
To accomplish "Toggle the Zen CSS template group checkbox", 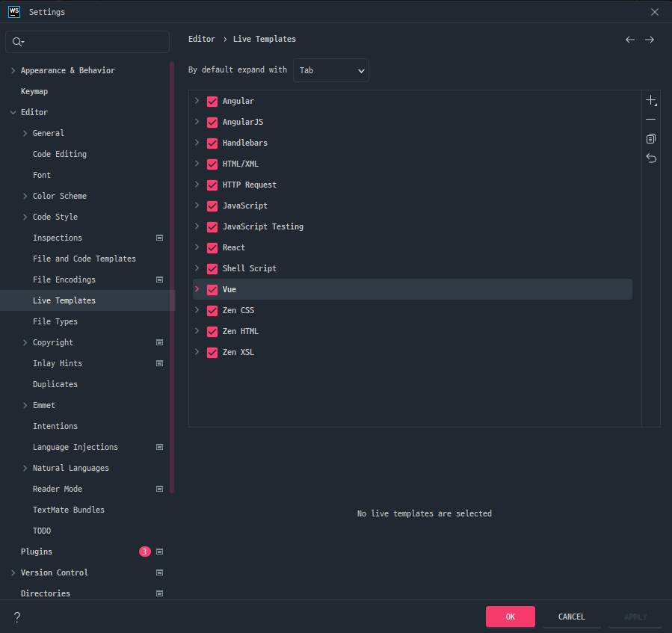I will point(212,311).
